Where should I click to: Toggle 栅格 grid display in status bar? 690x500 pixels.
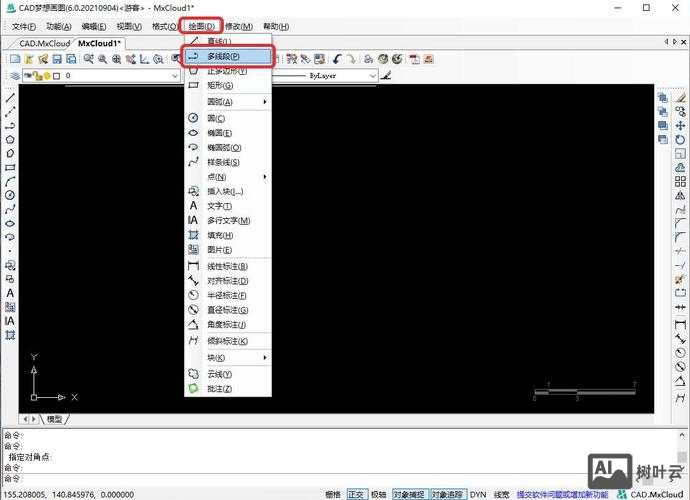[x=333, y=494]
